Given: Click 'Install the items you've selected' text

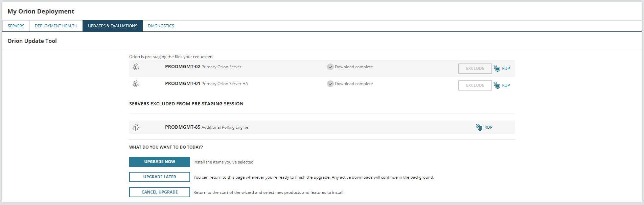Looking at the screenshot, I should 223,162.
